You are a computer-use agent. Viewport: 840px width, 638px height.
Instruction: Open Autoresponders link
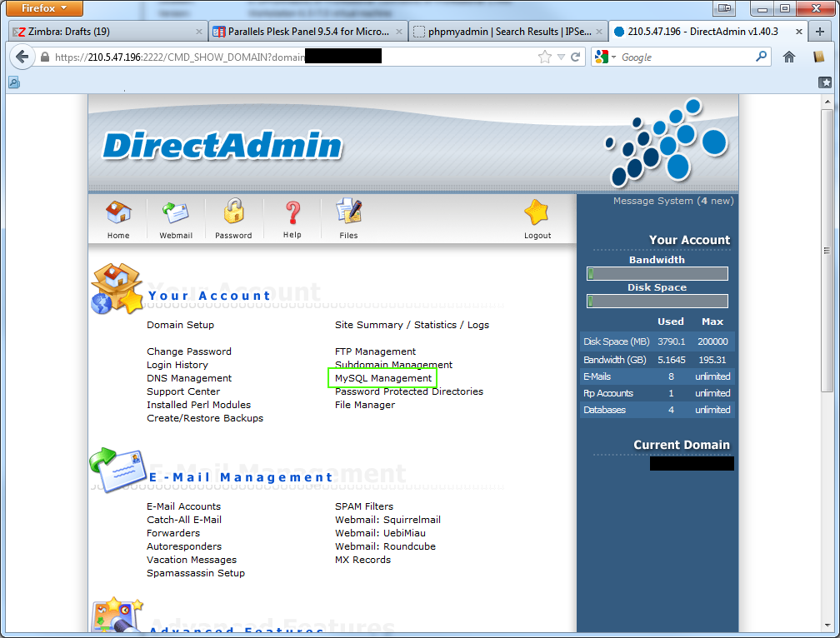coord(184,546)
